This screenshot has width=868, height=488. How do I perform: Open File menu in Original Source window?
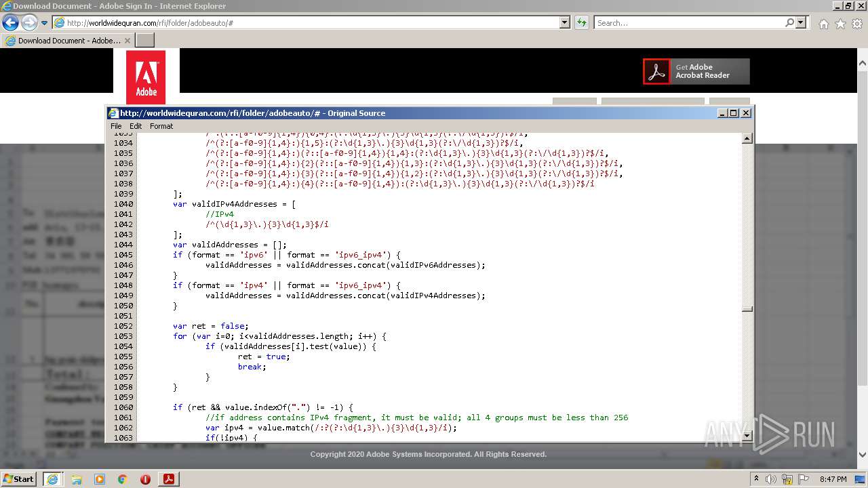(116, 126)
